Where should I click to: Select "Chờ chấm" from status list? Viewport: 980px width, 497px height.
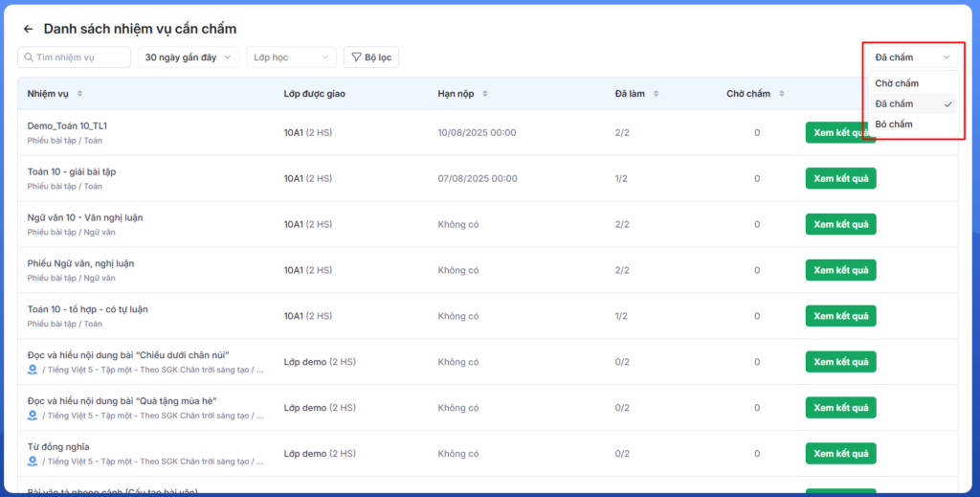click(x=897, y=84)
